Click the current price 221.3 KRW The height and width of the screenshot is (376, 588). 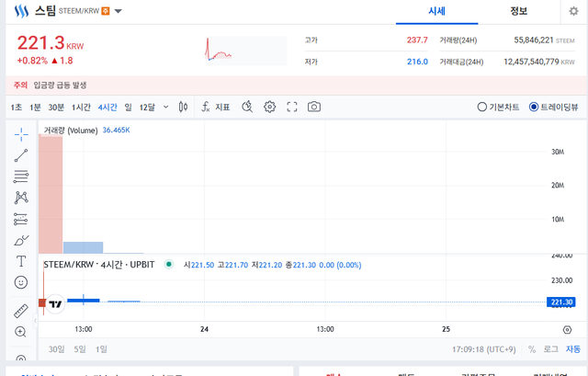coord(51,43)
